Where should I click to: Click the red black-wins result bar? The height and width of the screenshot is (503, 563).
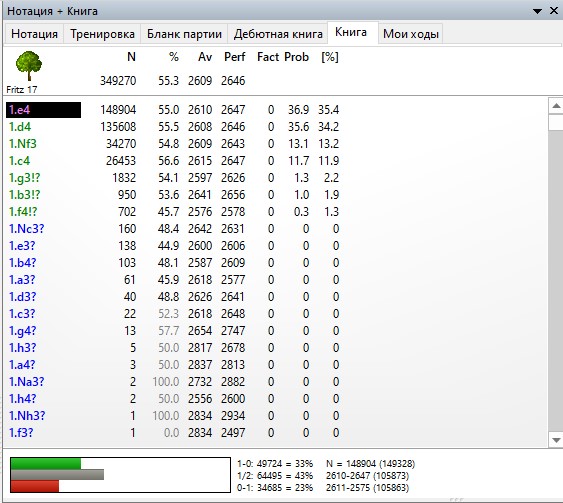click(35, 486)
